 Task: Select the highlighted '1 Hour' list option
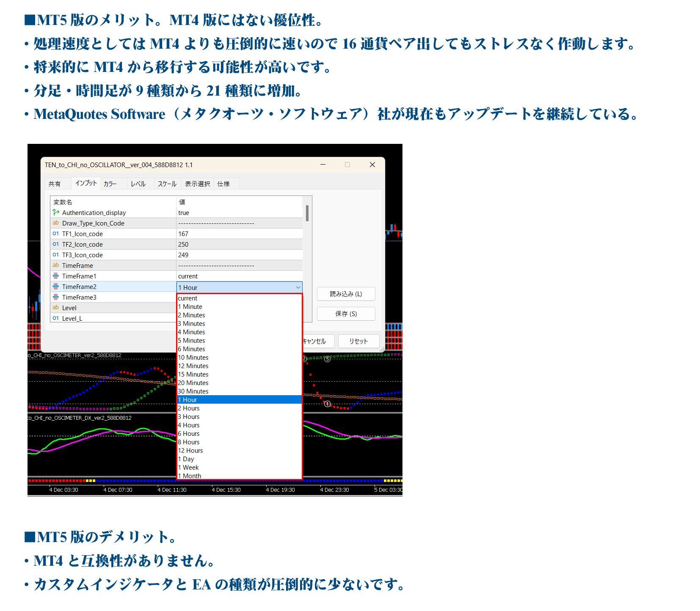click(x=240, y=400)
